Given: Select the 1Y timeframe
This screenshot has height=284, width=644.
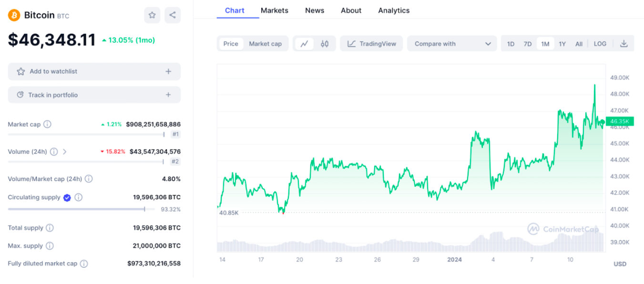Looking at the screenshot, I should pos(562,43).
